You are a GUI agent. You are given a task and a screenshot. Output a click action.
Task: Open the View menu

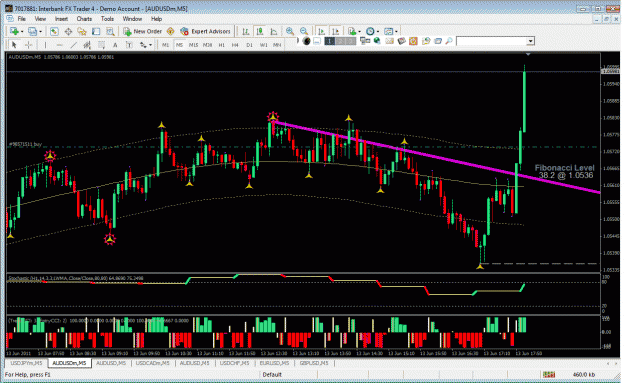point(40,19)
